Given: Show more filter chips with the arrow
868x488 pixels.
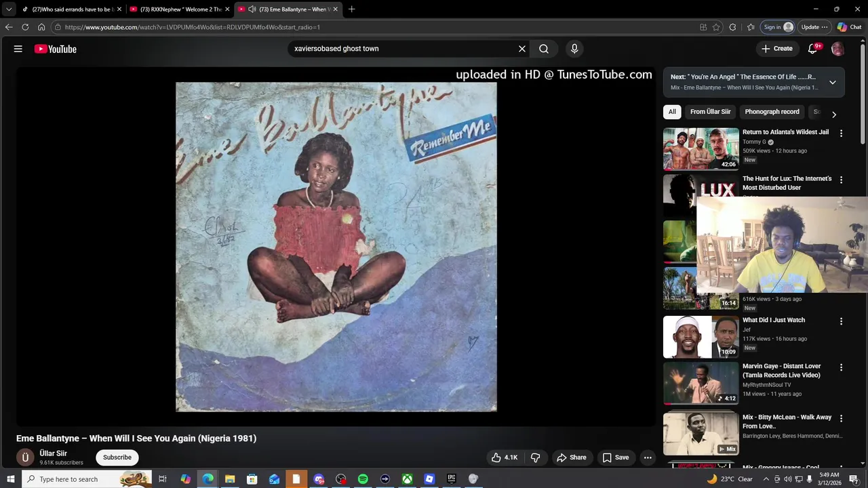Looking at the screenshot, I should [833, 115].
